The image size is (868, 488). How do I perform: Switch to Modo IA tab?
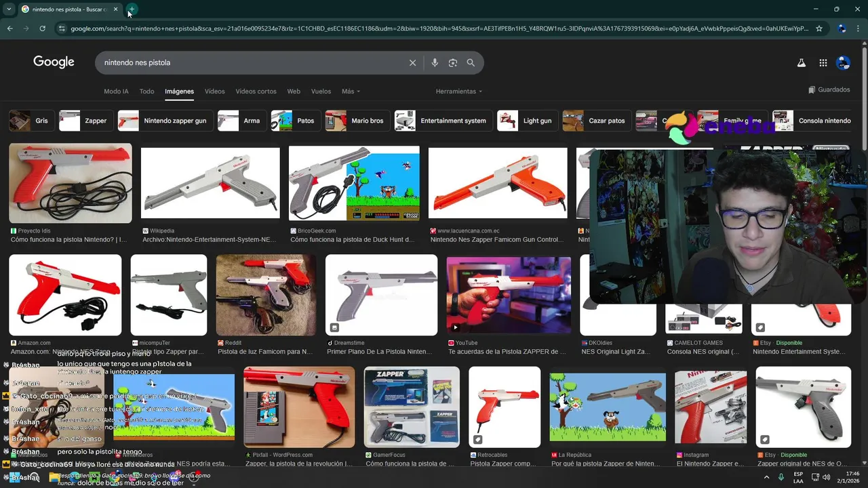coord(116,91)
